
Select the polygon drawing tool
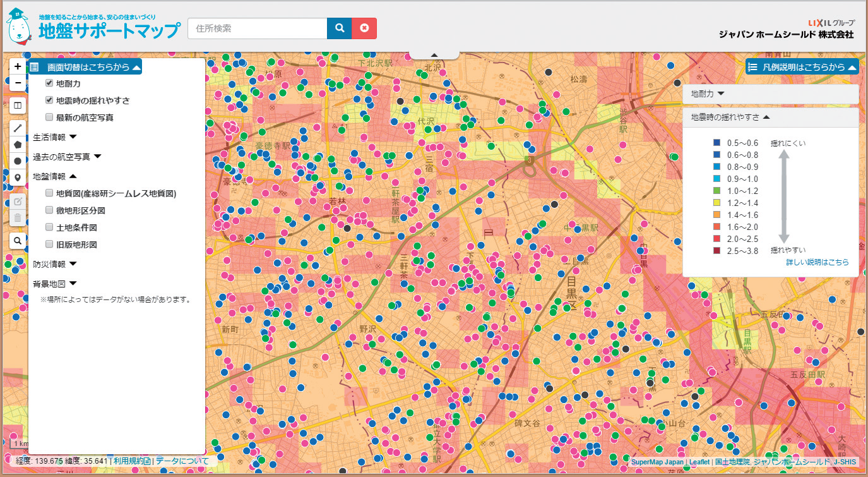pyautogui.click(x=18, y=144)
